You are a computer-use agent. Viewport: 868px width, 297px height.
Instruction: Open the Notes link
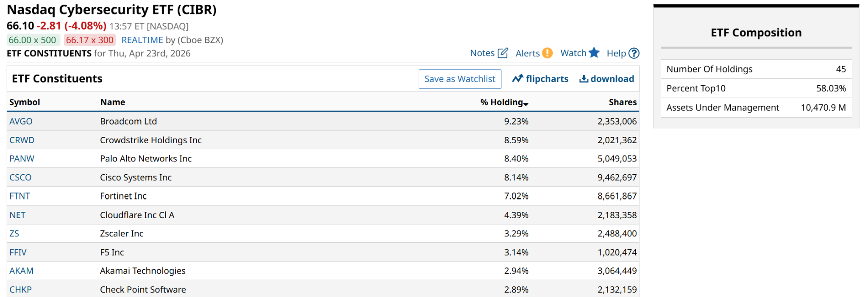coord(482,53)
